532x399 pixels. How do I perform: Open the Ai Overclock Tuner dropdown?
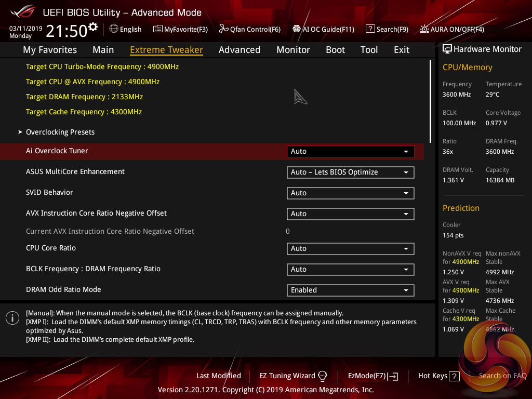click(x=350, y=152)
